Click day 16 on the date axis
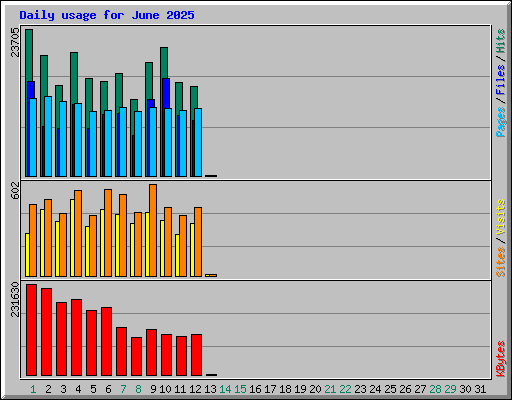Image resolution: width=512 pixels, height=400 pixels. tap(255, 389)
